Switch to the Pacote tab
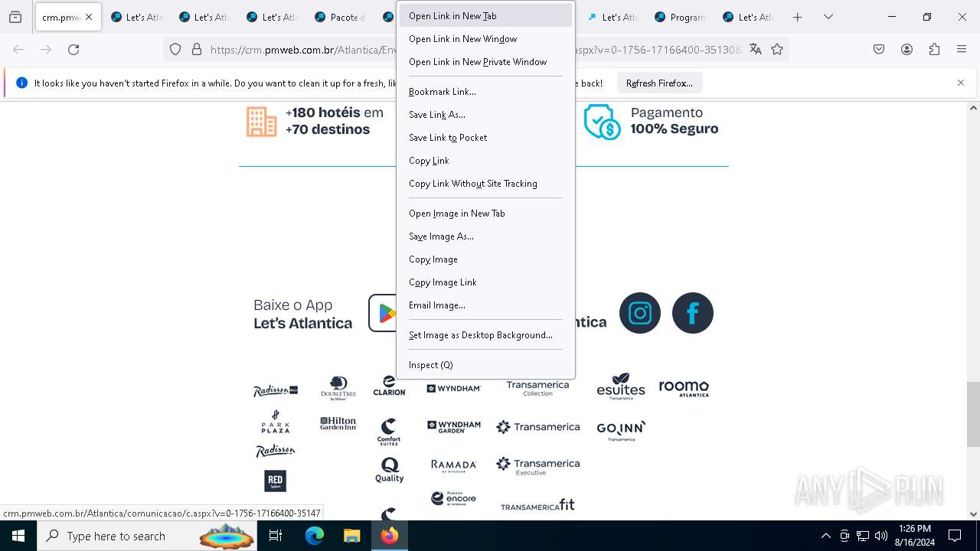This screenshot has height=551, width=980. tap(341, 17)
